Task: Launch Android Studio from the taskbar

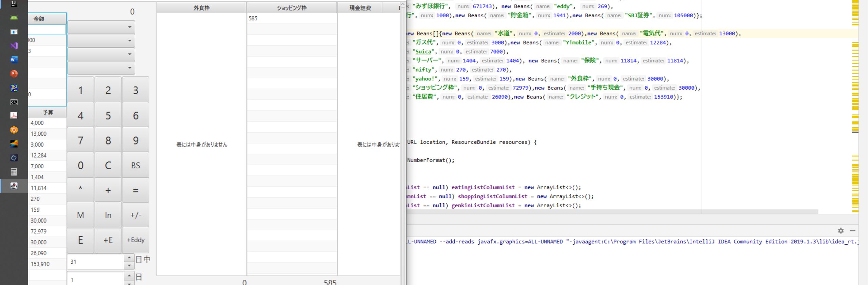Action: coord(14,18)
